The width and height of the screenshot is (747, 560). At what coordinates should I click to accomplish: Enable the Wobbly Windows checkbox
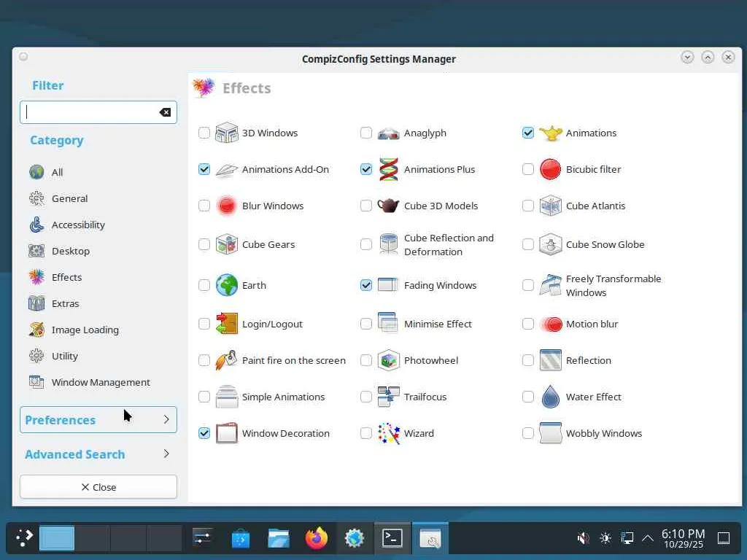click(x=528, y=433)
